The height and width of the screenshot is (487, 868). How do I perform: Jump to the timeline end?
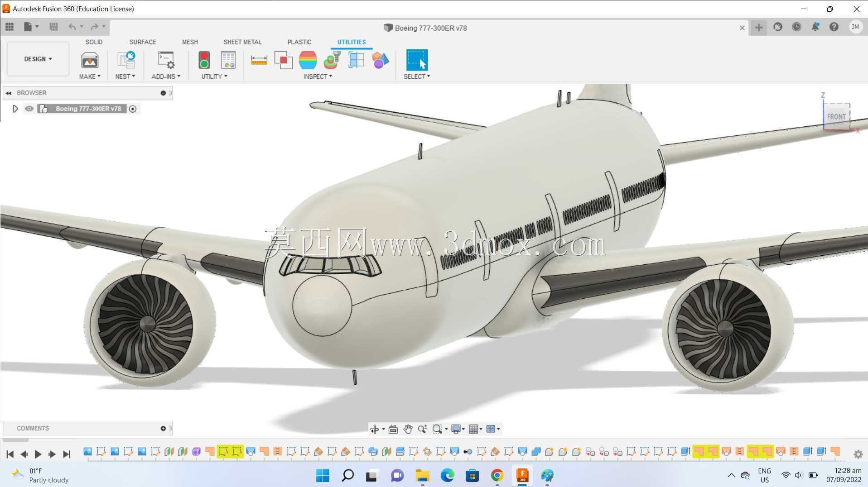tap(67, 454)
